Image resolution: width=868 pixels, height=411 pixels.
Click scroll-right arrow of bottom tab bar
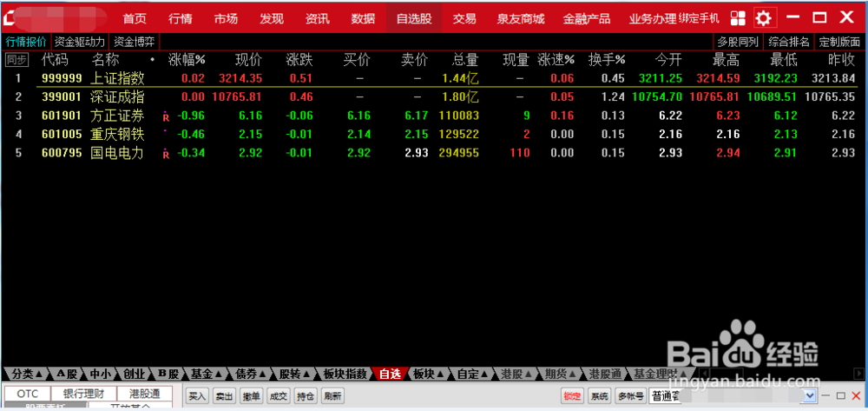point(858,374)
